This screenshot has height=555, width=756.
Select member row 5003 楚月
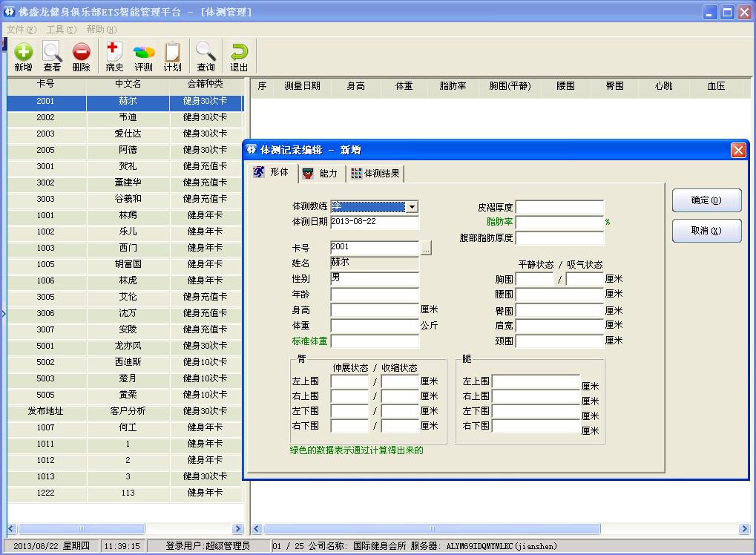(125, 378)
